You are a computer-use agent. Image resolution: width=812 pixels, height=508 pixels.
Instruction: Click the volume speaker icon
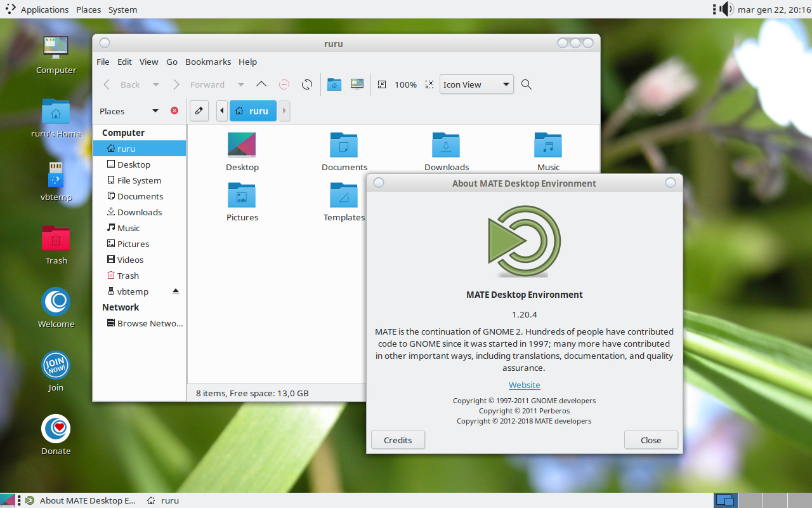(726, 9)
